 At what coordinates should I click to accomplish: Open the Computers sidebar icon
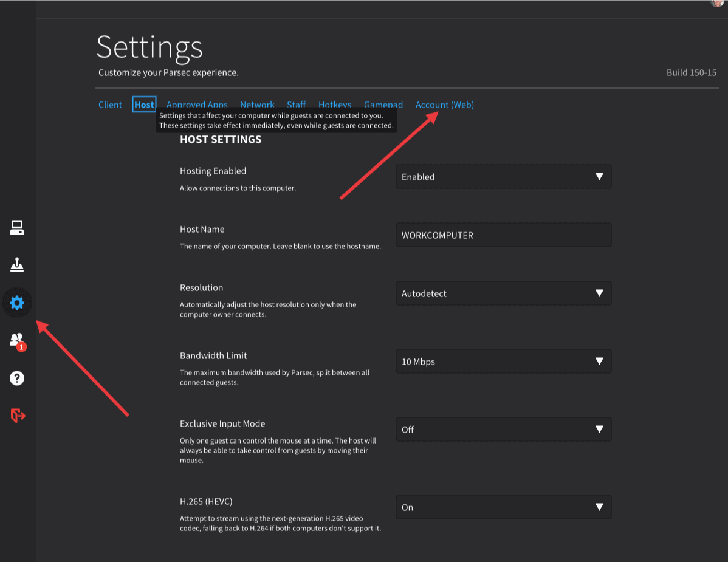click(x=17, y=228)
